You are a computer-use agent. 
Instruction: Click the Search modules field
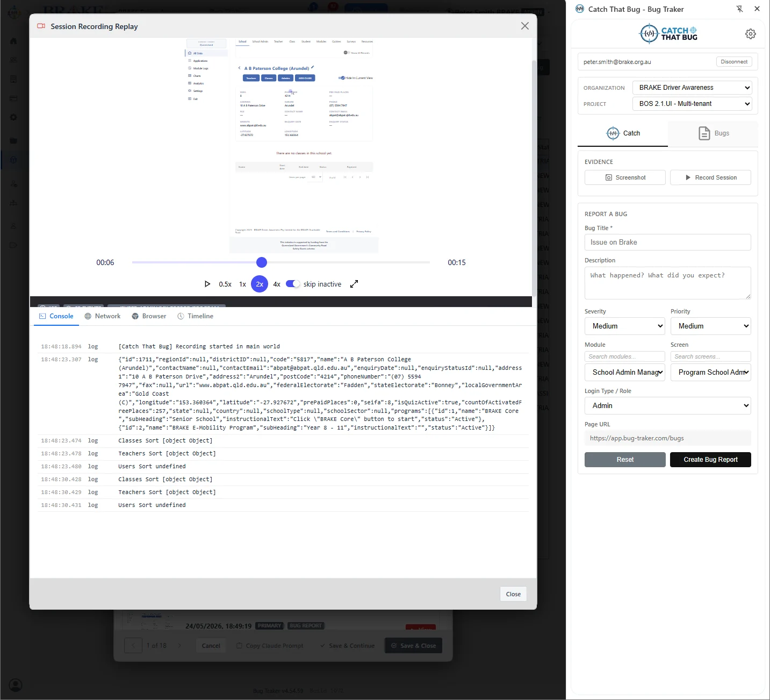point(625,356)
